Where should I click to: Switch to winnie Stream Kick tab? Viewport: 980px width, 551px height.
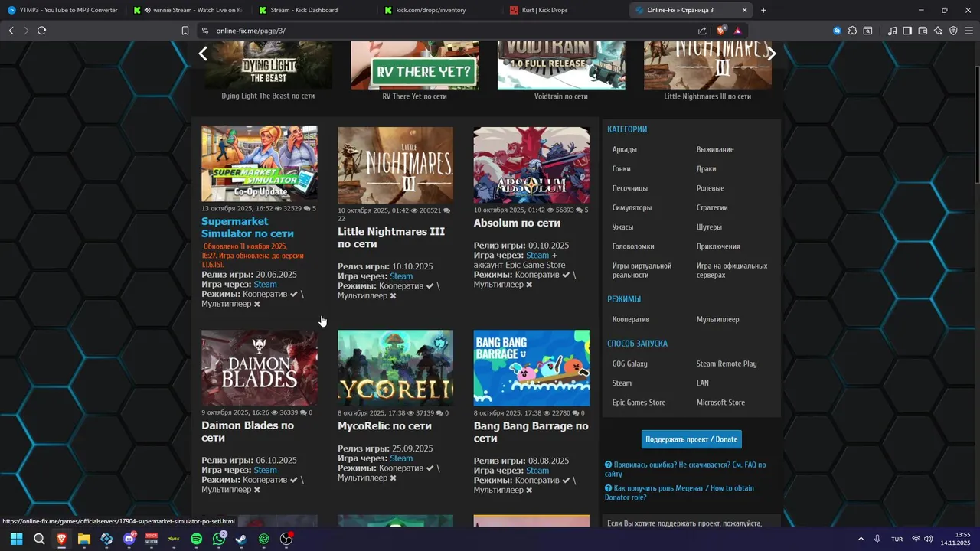coord(188,10)
